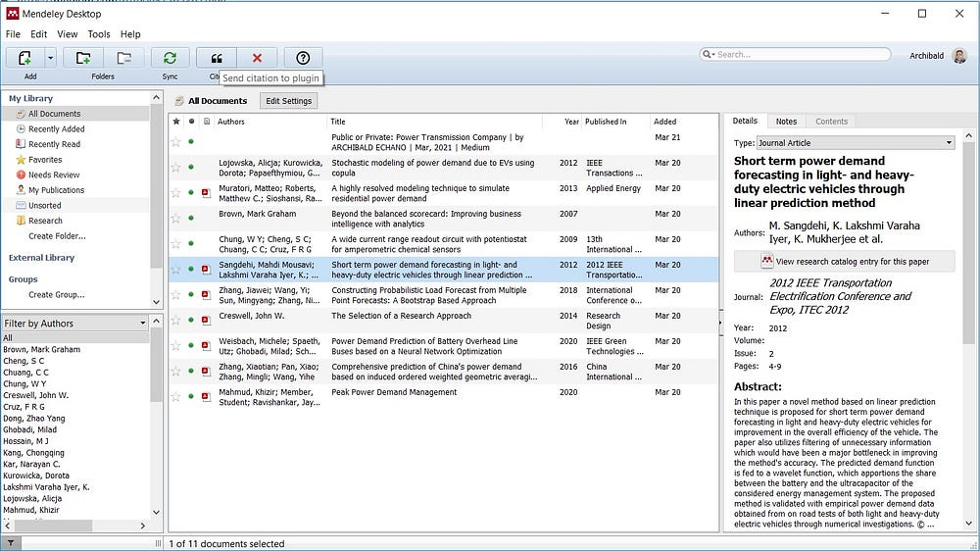Click the Create Folder toolbar icon

pos(83,59)
